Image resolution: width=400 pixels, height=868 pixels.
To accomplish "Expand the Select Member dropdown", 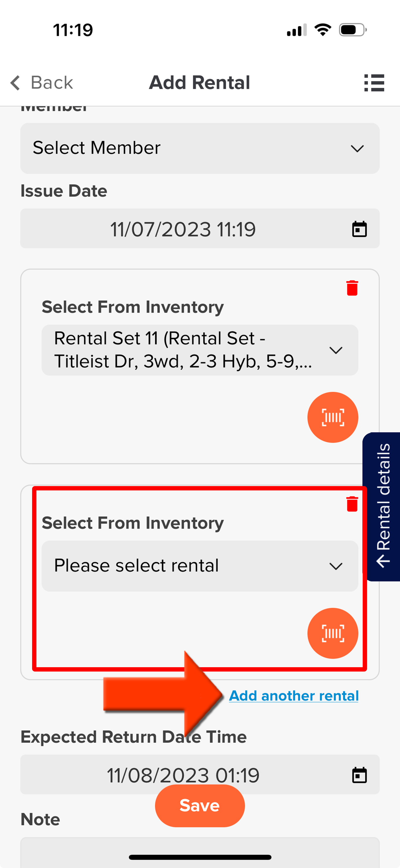I will [x=200, y=148].
